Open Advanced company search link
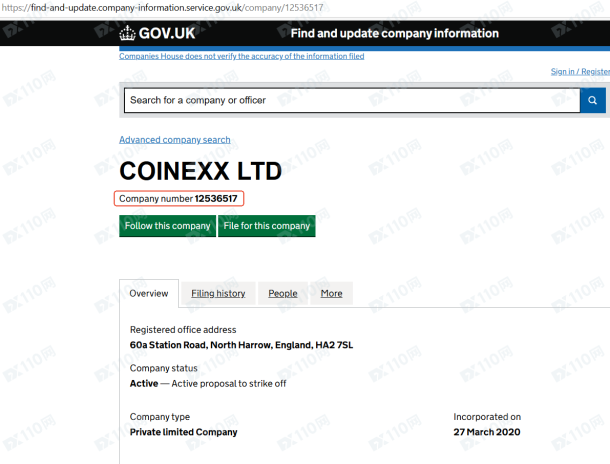The width and height of the screenshot is (610, 464). [x=175, y=140]
